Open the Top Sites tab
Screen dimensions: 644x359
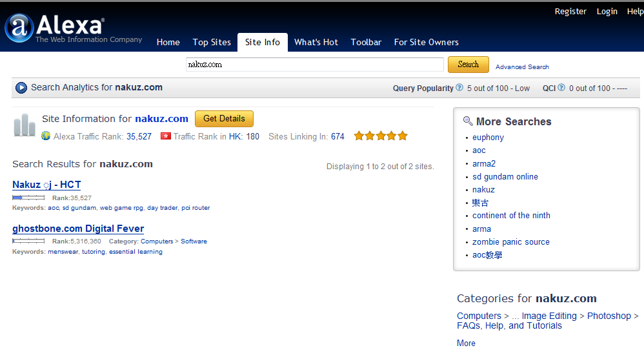212,43
